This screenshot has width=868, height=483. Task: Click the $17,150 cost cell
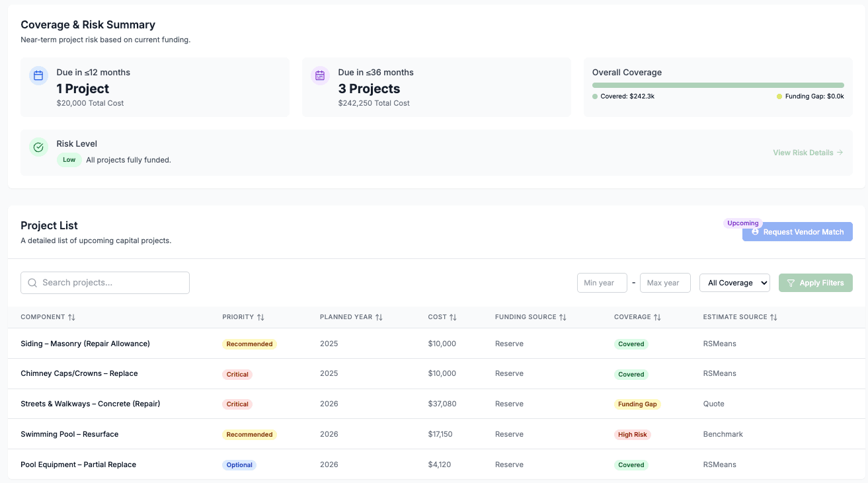coord(440,434)
